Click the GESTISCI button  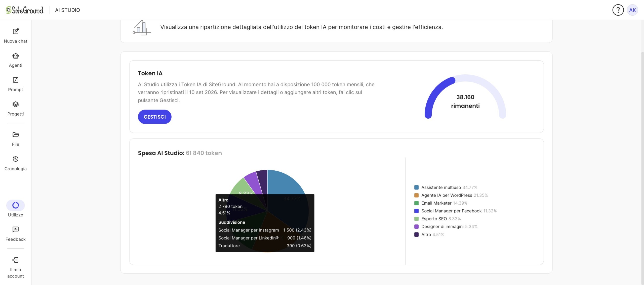[x=155, y=117]
